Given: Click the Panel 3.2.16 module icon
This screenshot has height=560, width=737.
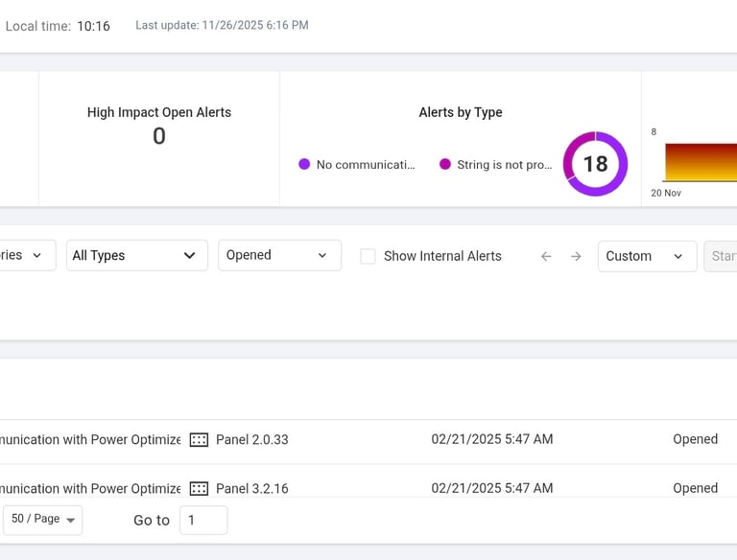Looking at the screenshot, I should pyautogui.click(x=199, y=488).
